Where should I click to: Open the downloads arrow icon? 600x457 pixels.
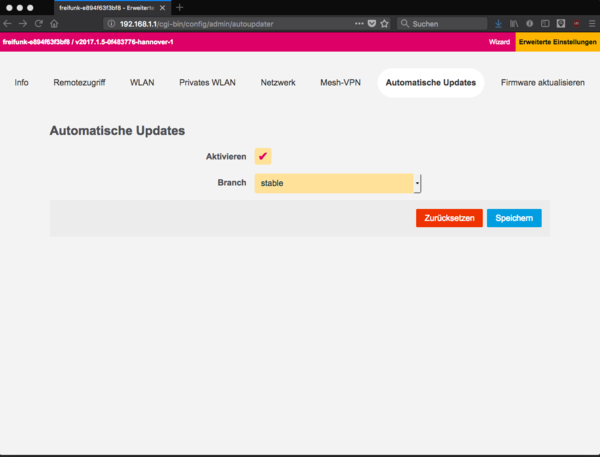coord(498,24)
